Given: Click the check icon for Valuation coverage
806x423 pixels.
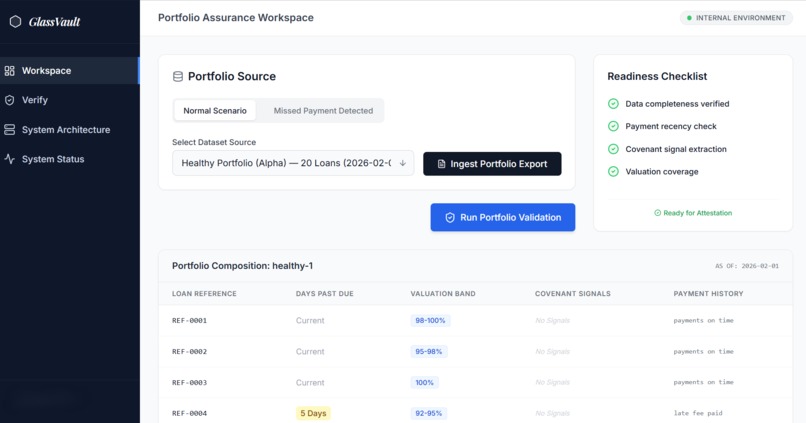Looking at the screenshot, I should [613, 172].
